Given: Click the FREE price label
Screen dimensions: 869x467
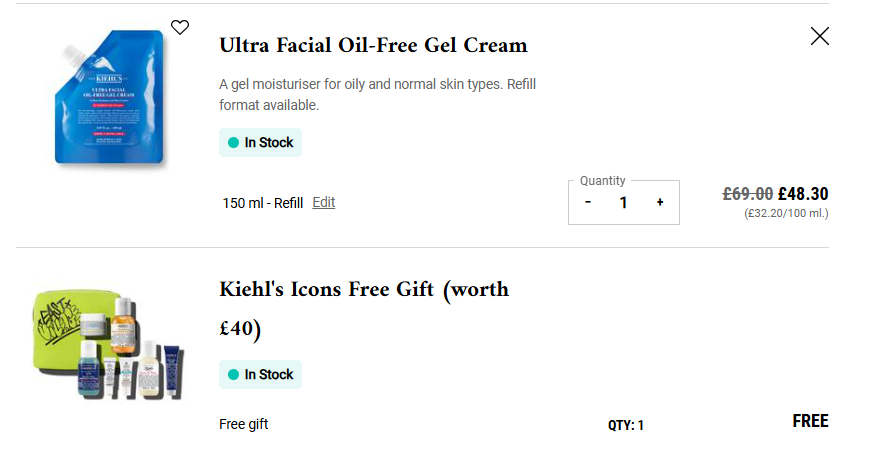Looking at the screenshot, I should coord(810,421).
